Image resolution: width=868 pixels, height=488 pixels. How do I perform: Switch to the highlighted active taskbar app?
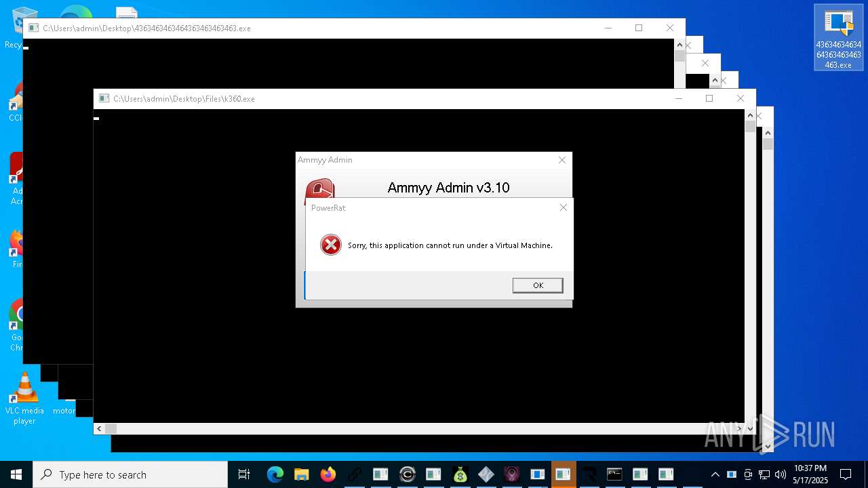[563, 474]
